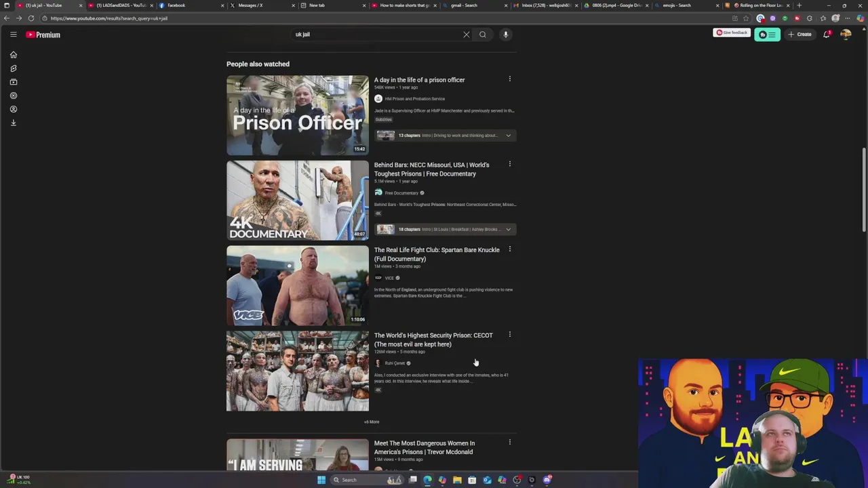Go to YouTube Premium home logo

point(43,35)
